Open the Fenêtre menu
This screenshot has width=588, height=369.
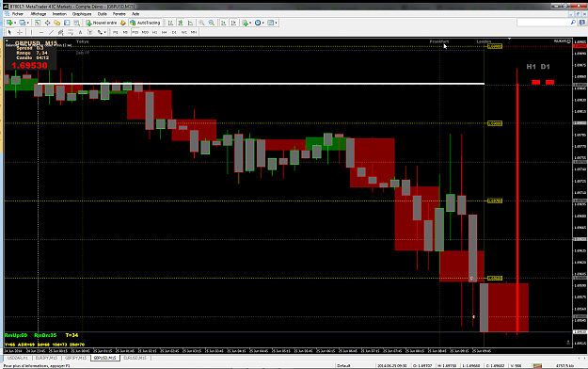point(119,14)
